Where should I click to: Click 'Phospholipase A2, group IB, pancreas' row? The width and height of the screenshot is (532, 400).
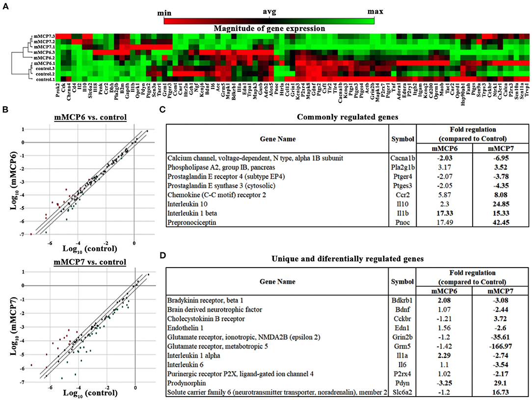(347, 168)
